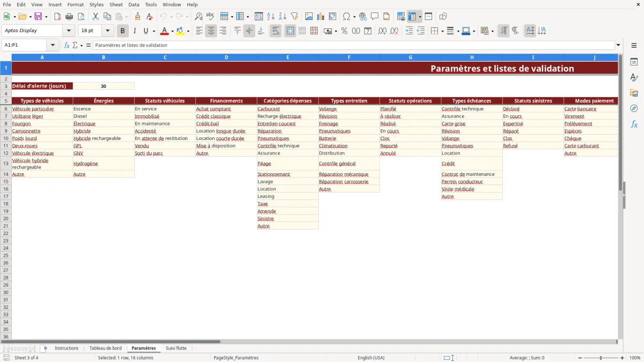Open the Styles menu
The height and width of the screenshot is (362, 644).
[97, 4]
